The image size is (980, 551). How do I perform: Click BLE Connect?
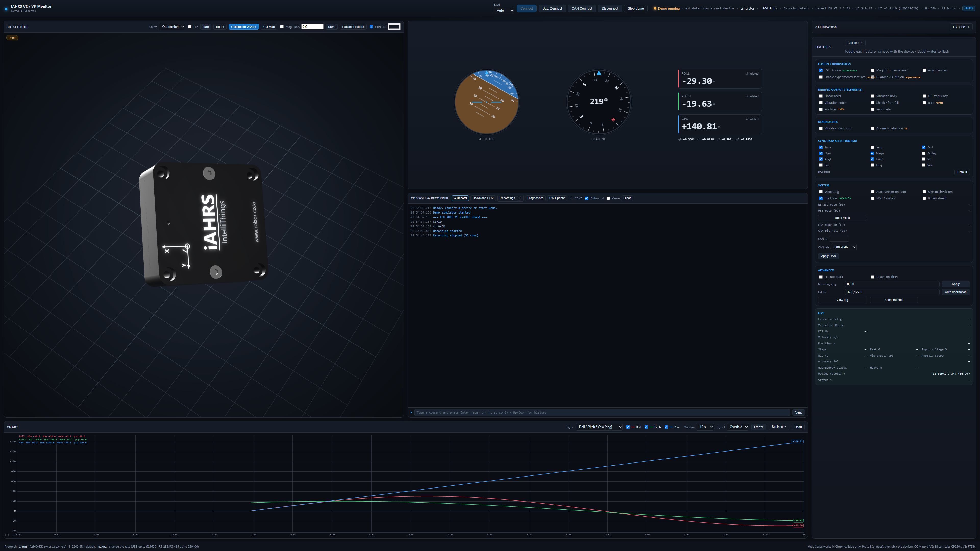[552, 8]
